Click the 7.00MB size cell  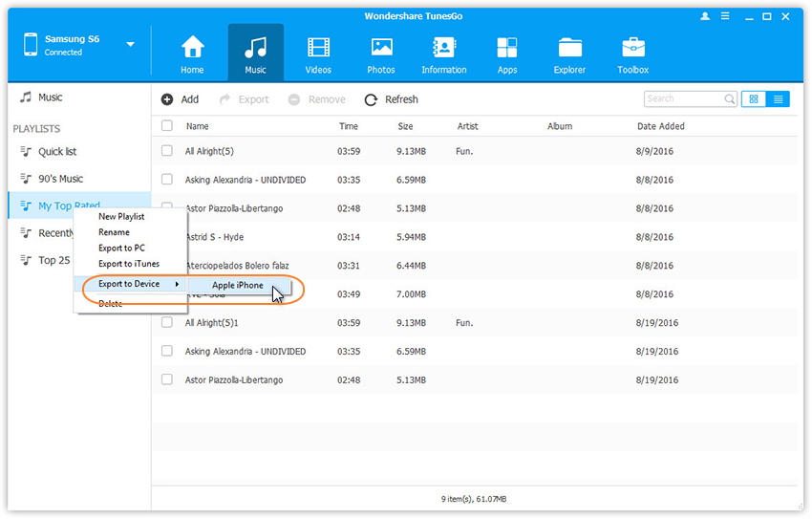click(411, 294)
